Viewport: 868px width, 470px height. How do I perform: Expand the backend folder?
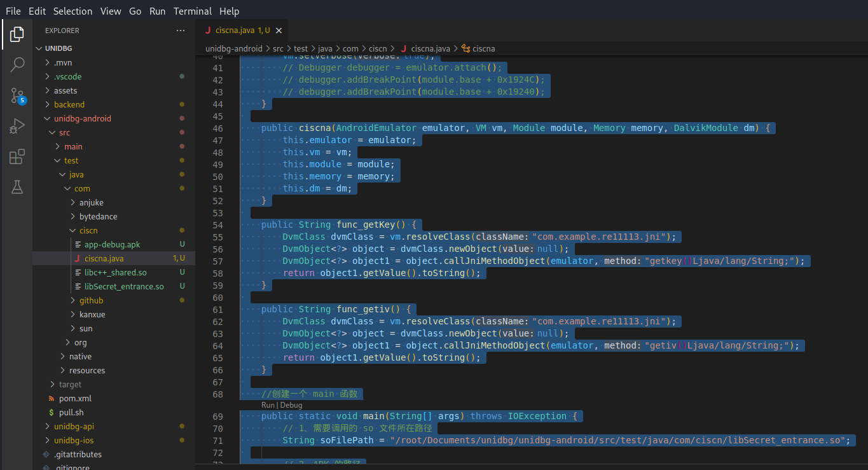[x=69, y=104]
